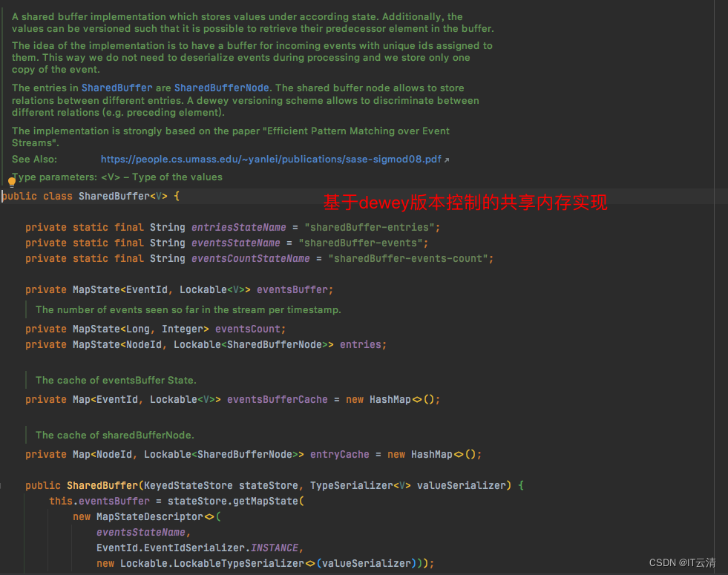Click HashMap in the eventsBufferCache initializer
728x575 pixels.
coord(390,400)
